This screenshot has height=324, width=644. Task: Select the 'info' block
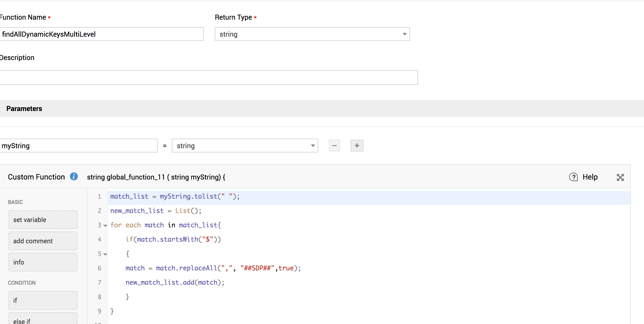(43, 262)
